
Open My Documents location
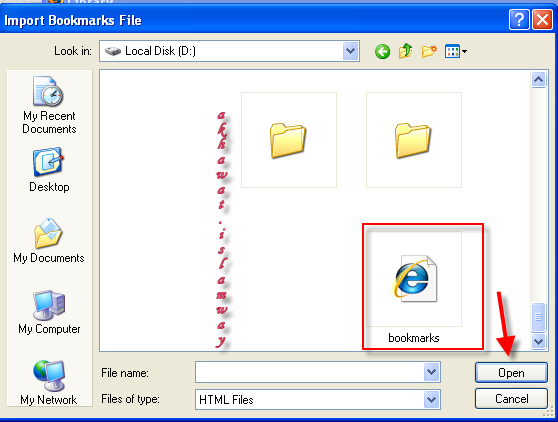point(49,241)
